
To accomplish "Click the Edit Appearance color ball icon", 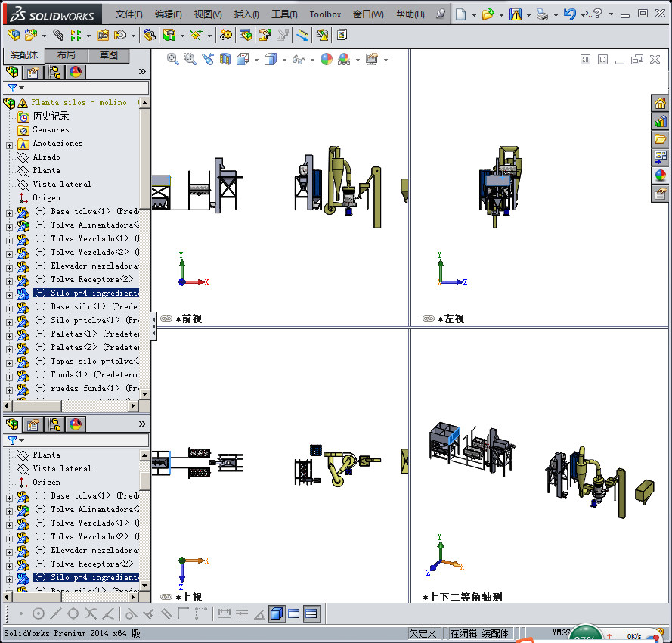I will (326, 59).
